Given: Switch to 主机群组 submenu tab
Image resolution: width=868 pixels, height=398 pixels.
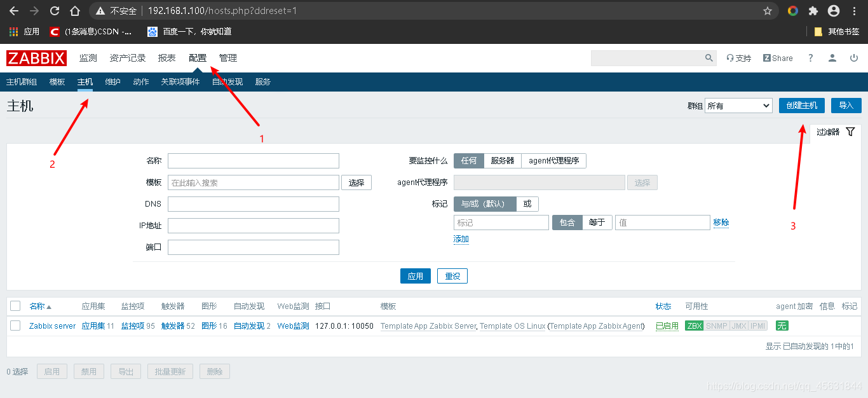Looking at the screenshot, I should pyautogui.click(x=22, y=82).
